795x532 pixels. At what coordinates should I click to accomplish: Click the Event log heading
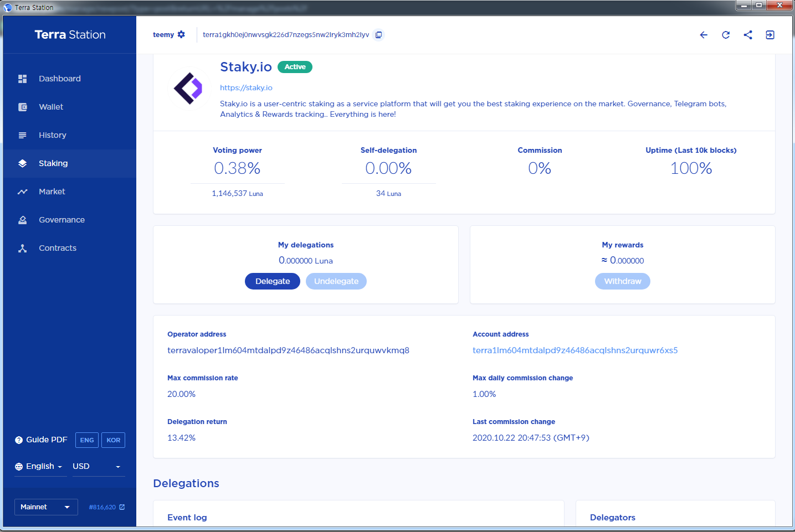click(187, 518)
